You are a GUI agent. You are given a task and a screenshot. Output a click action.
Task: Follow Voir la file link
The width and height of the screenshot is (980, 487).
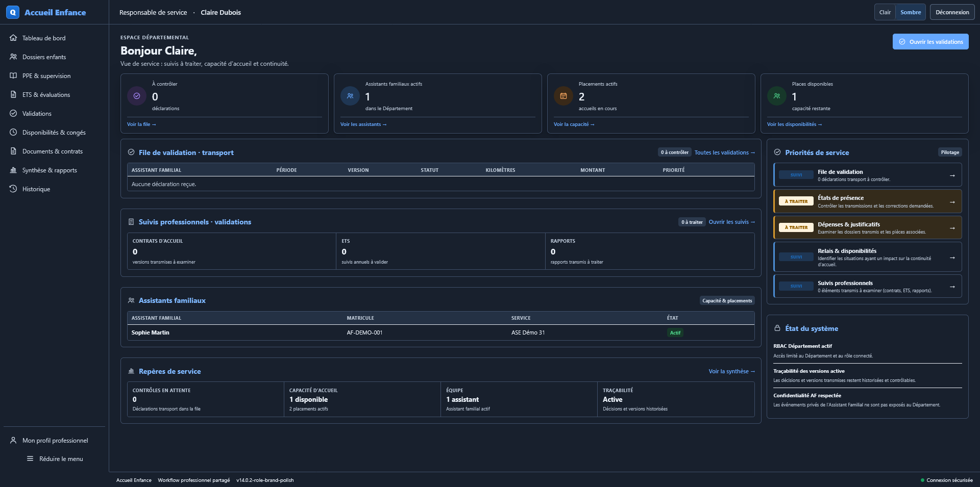point(141,124)
